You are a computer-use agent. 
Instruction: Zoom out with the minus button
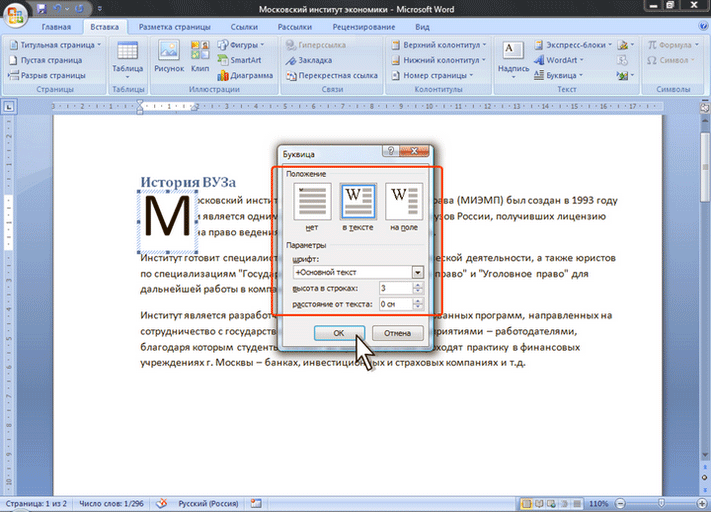620,503
